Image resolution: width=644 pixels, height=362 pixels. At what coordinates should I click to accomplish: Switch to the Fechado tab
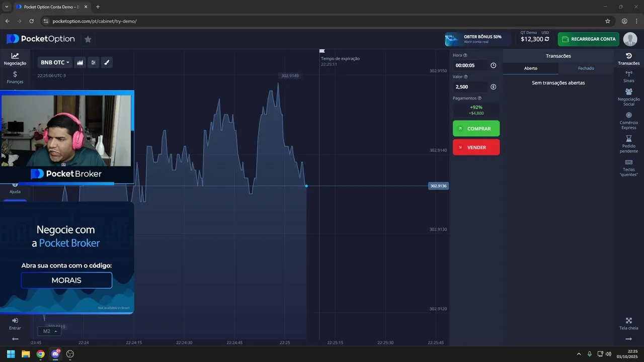pos(586,68)
